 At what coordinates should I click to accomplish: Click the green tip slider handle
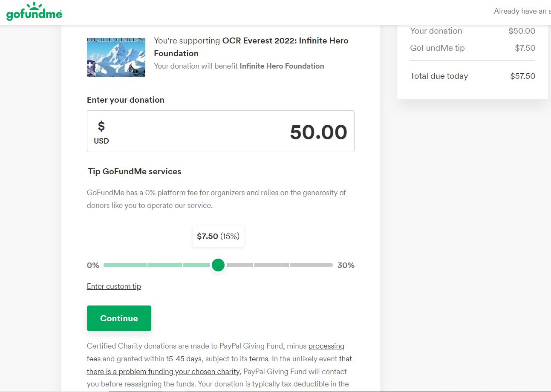click(x=218, y=265)
